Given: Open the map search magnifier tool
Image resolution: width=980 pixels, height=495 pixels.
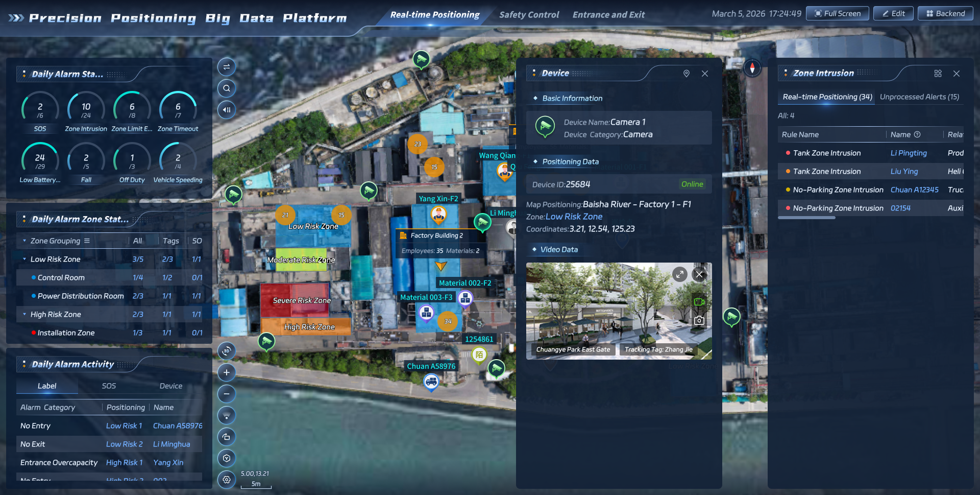Looking at the screenshot, I should point(227,88).
